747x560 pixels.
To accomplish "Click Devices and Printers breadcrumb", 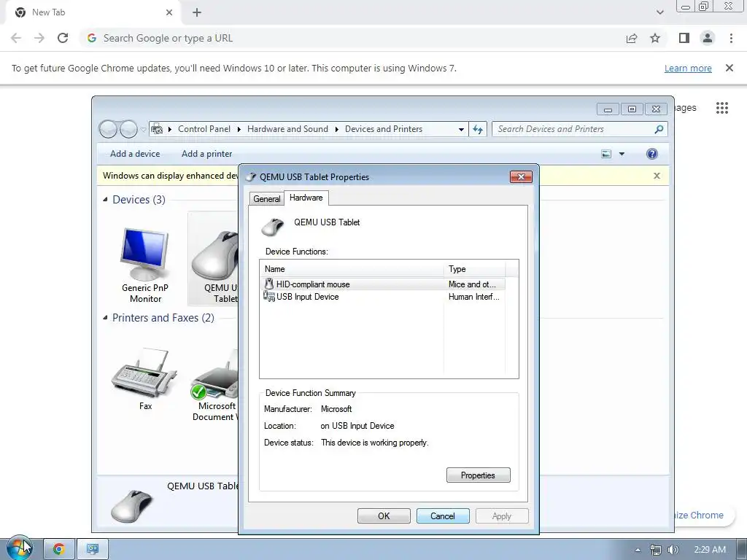I will pyautogui.click(x=384, y=129).
